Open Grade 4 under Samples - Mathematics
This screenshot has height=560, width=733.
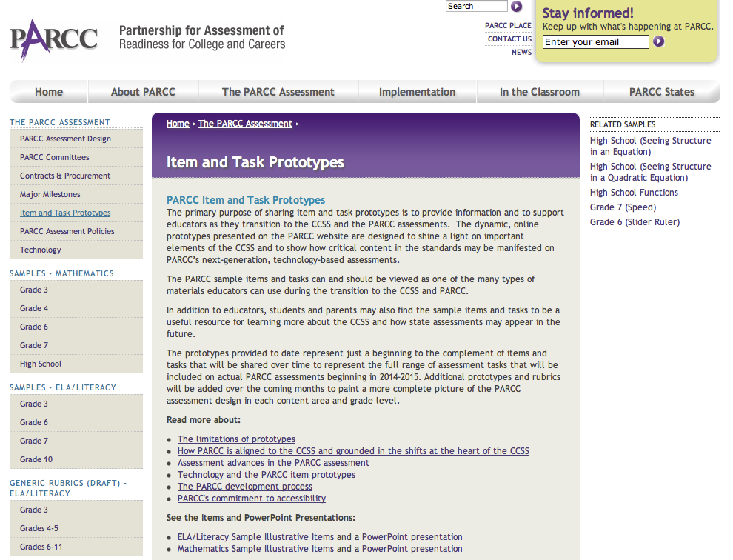[76, 308]
